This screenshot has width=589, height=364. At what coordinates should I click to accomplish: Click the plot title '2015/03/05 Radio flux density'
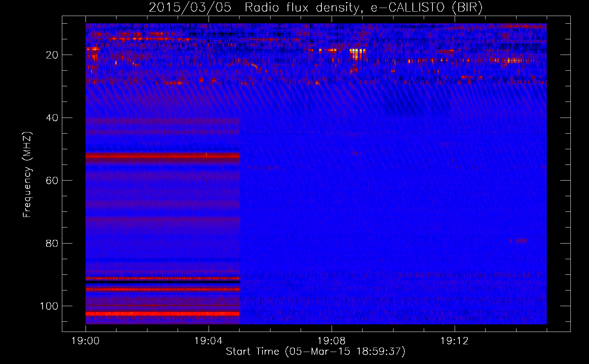click(316, 8)
